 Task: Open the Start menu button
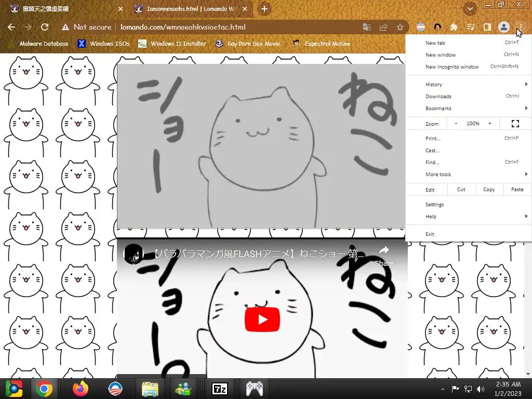tap(14, 389)
